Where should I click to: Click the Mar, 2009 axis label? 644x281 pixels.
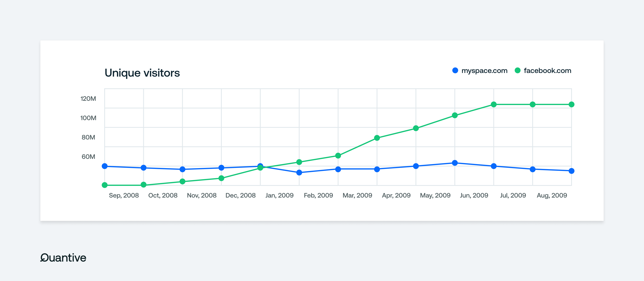pos(357,195)
